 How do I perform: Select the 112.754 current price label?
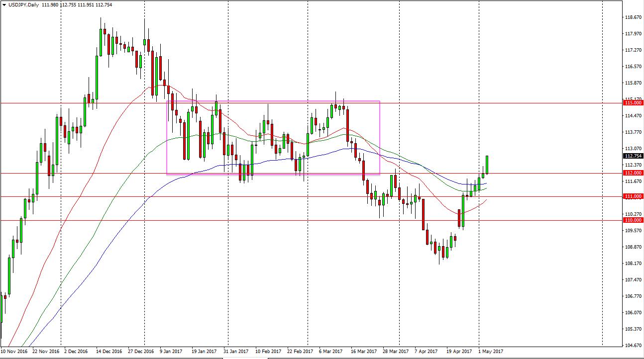click(x=634, y=156)
